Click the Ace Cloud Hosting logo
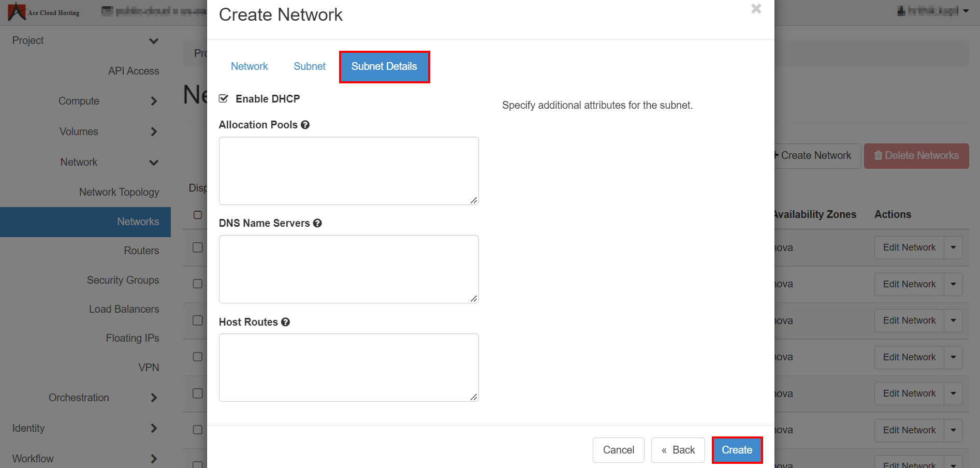 17,11
